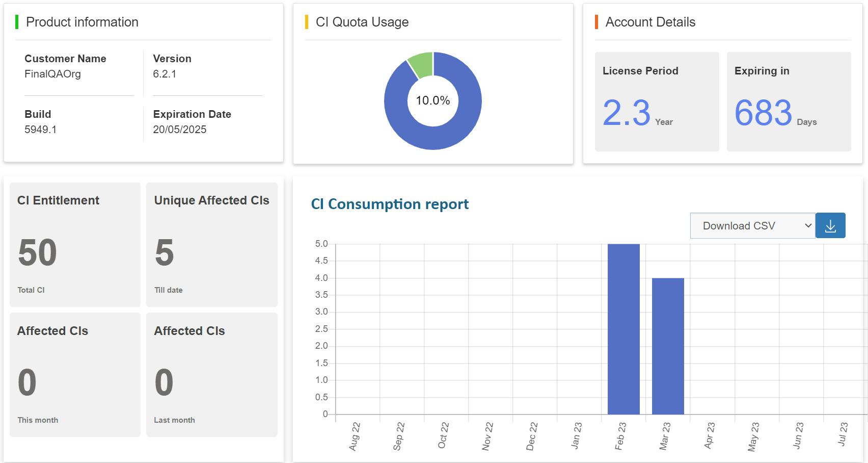The image size is (868, 463).
Task: Click the Expiration Date value 20/05/2025
Action: click(179, 130)
